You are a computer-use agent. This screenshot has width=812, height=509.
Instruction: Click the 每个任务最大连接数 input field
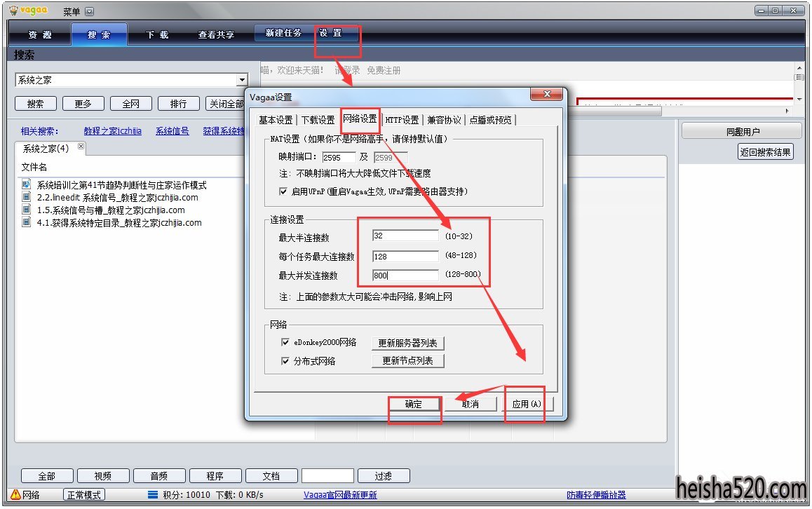point(405,257)
